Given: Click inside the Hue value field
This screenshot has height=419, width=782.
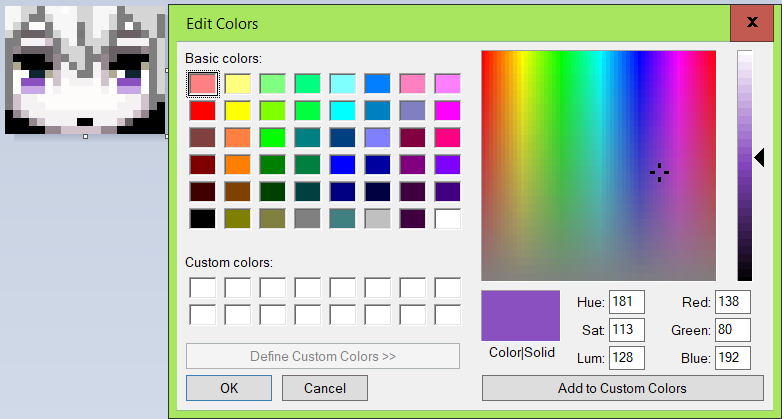Looking at the screenshot, I should pyautogui.click(x=625, y=302).
